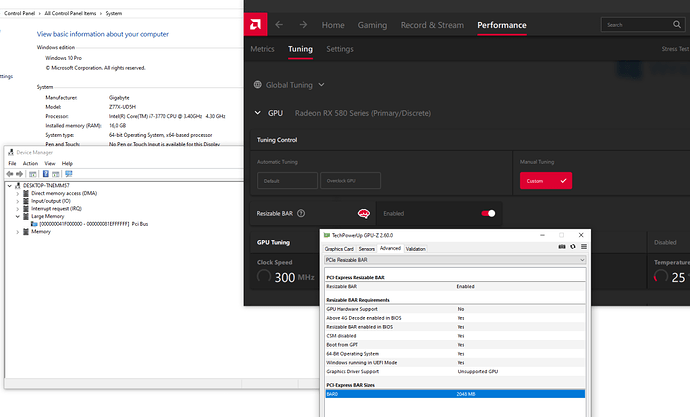Image resolution: width=690 pixels, height=417 pixels.
Task: Click the GPU-Z refresh icon
Action: [x=573, y=247]
